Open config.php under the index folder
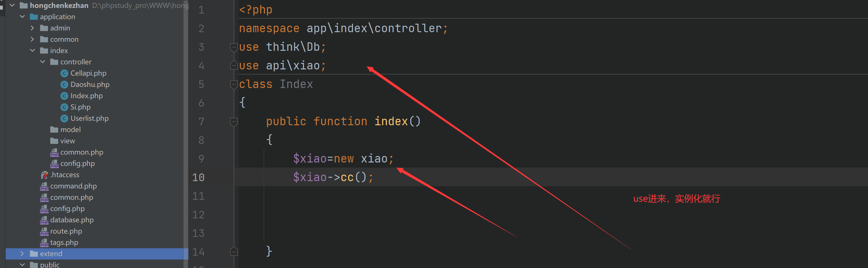Image resolution: width=868 pixels, height=268 pixels. (78, 164)
